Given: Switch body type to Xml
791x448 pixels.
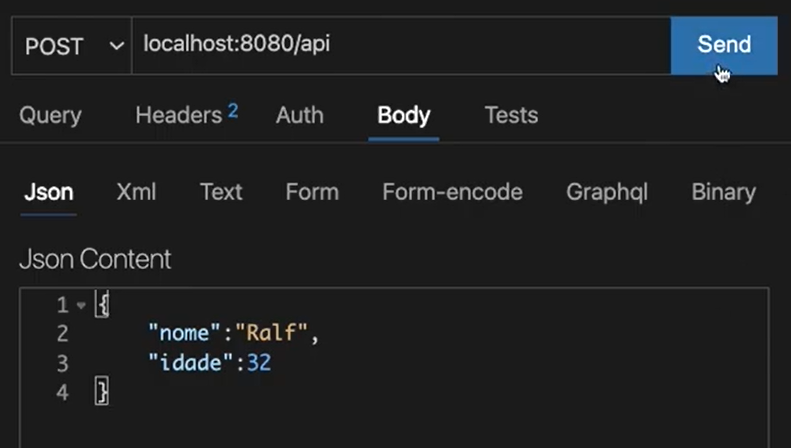Looking at the screenshot, I should (x=136, y=192).
